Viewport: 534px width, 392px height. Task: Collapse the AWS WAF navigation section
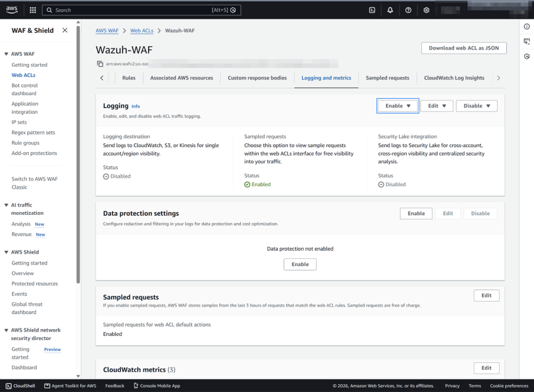(6, 54)
